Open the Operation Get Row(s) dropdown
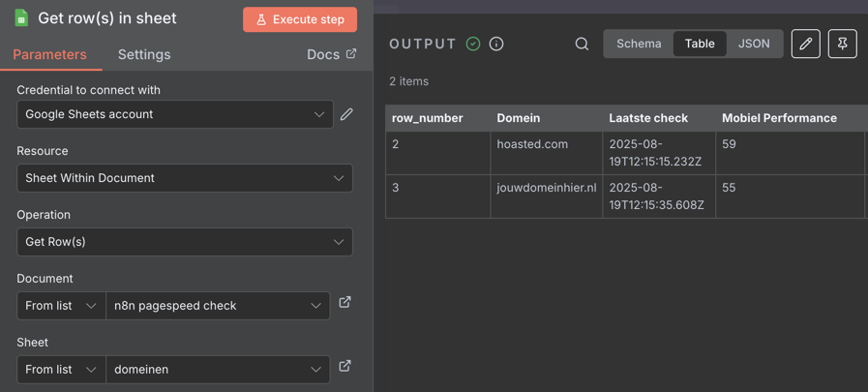The height and width of the screenshot is (392, 868). point(185,242)
